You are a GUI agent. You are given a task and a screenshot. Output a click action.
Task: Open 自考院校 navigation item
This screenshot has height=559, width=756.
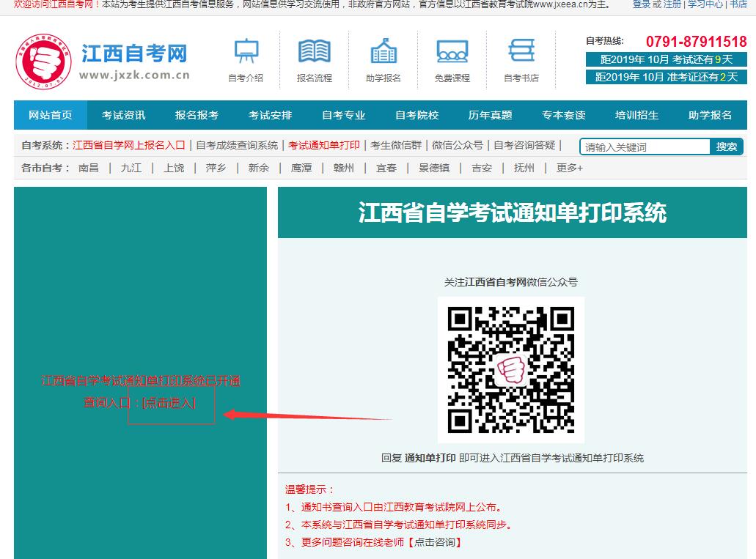pos(416,115)
